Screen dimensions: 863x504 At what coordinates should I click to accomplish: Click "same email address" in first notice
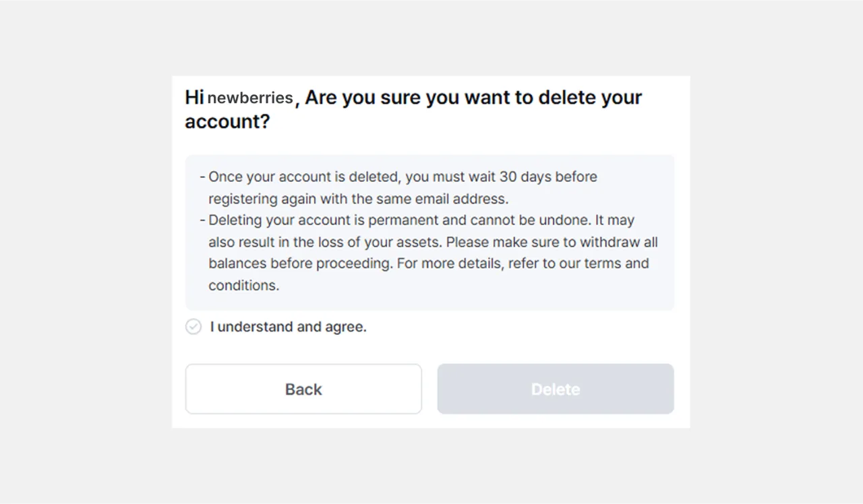448,199
